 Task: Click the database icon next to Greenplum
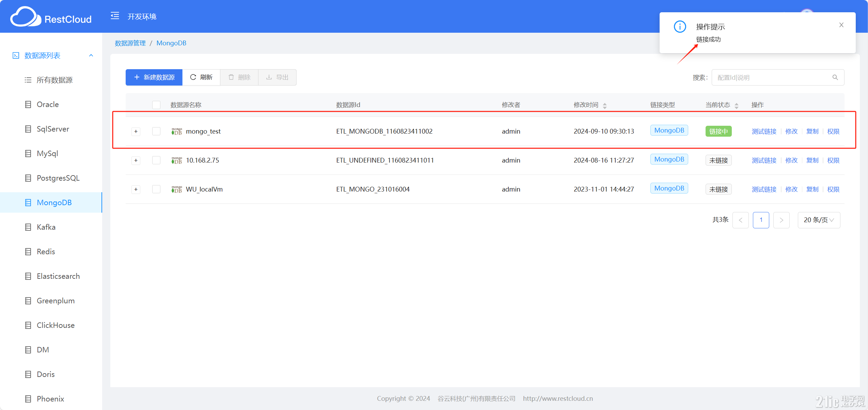pos(28,301)
